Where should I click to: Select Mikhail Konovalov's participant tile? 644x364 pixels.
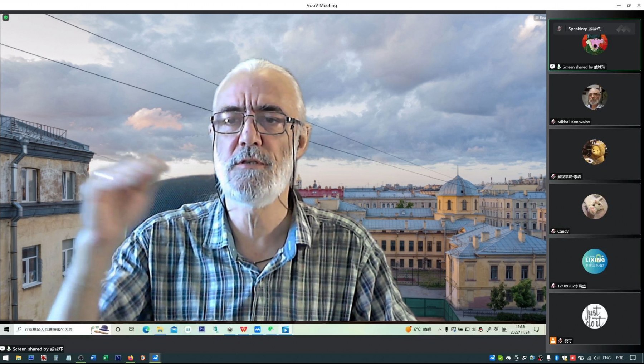(595, 100)
